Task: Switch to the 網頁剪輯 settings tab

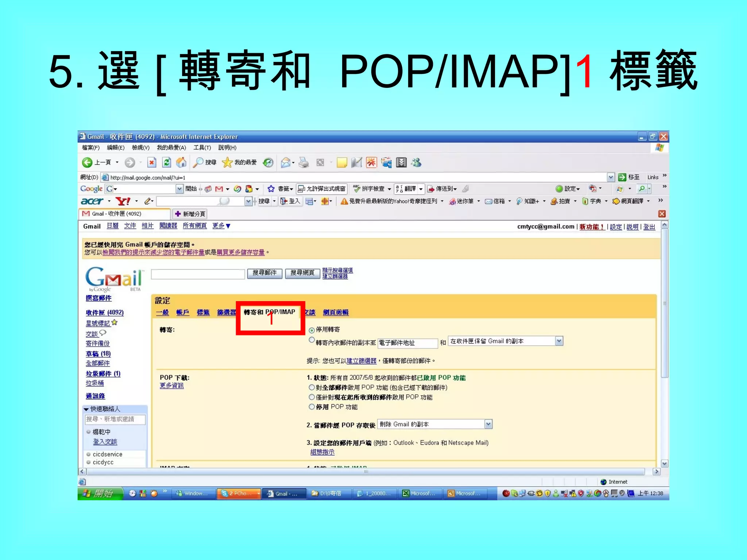Action: pyautogui.click(x=336, y=312)
